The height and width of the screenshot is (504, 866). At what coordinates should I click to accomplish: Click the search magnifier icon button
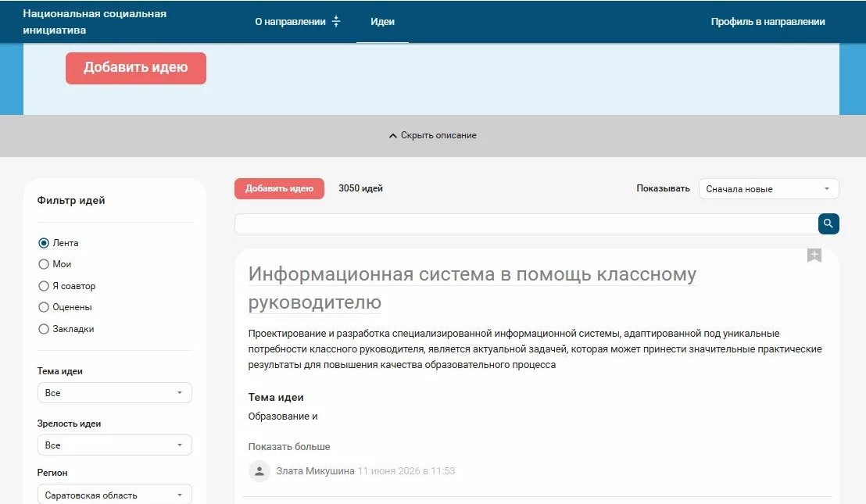click(828, 223)
